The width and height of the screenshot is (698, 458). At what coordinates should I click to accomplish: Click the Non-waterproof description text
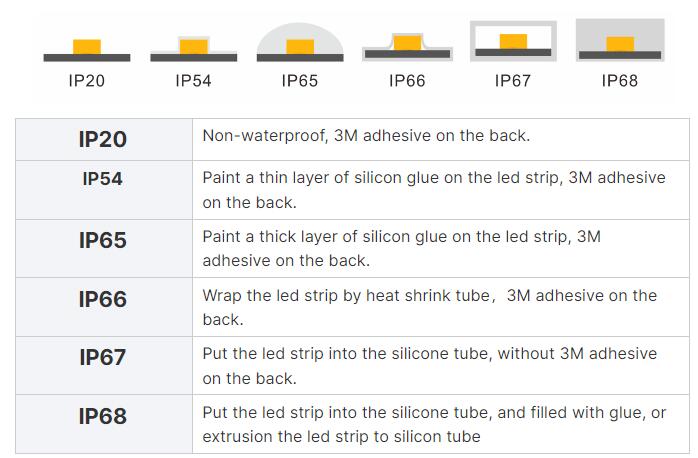click(366, 135)
